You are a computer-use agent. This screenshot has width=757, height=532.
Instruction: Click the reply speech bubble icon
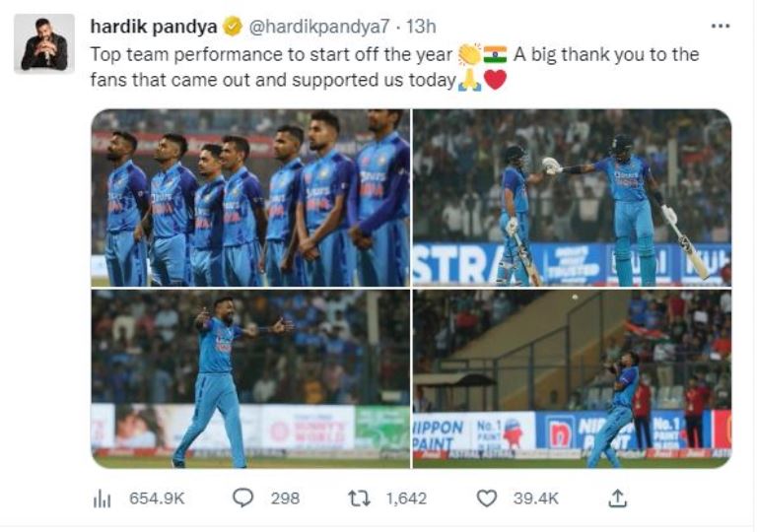[x=242, y=499]
